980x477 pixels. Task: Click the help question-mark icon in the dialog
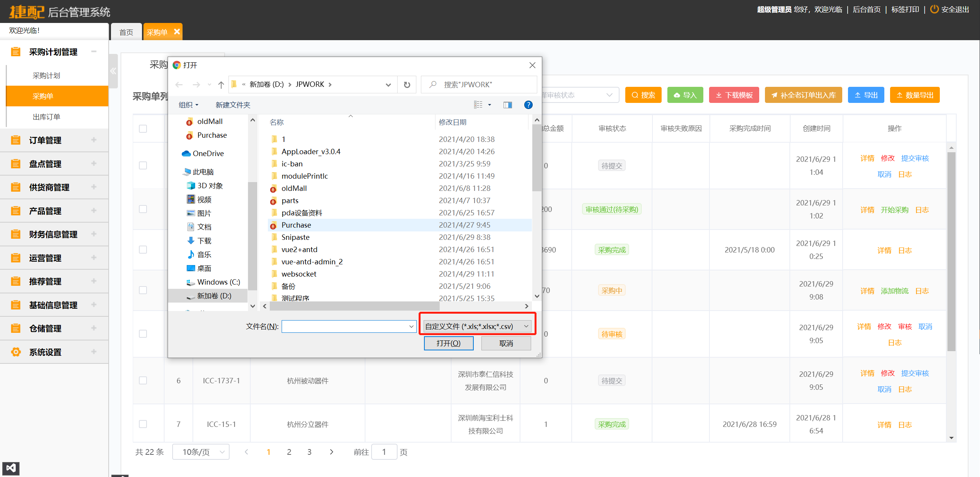click(x=528, y=104)
